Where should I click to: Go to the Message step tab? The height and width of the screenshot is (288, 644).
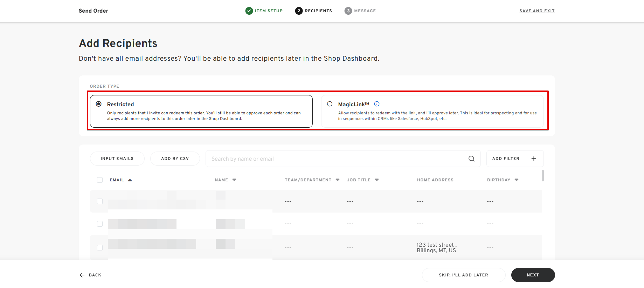(365, 11)
